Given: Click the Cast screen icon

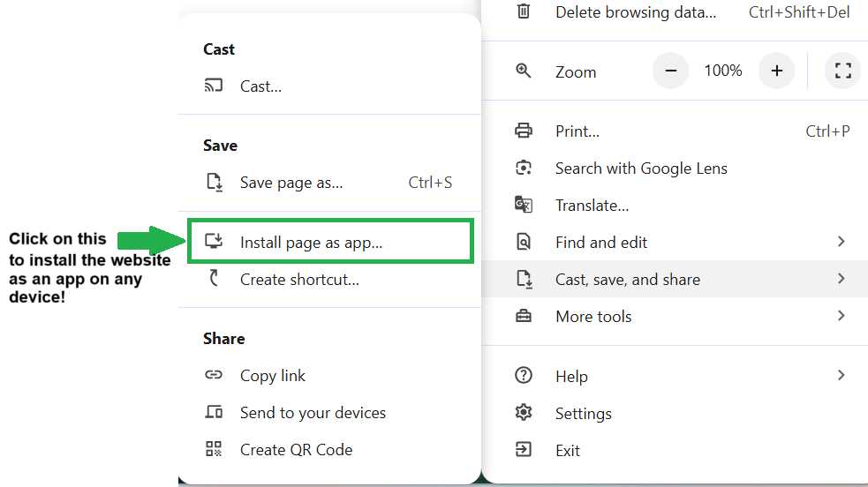Looking at the screenshot, I should click(213, 86).
